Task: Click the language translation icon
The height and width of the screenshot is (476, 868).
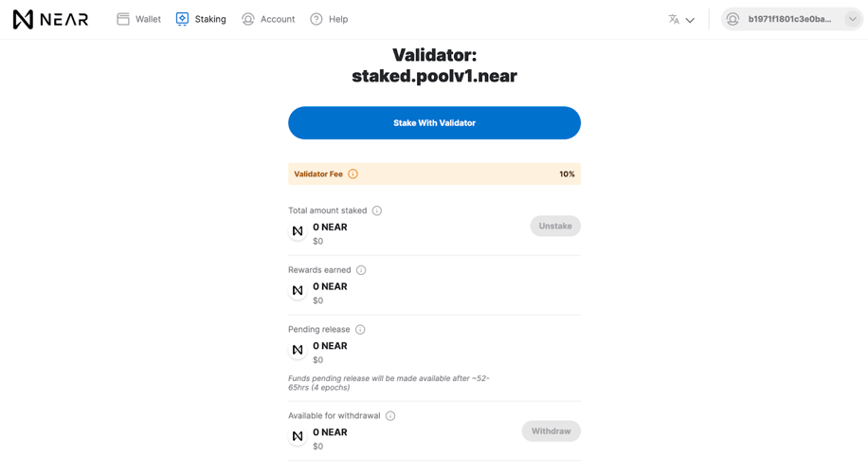Action: (674, 19)
